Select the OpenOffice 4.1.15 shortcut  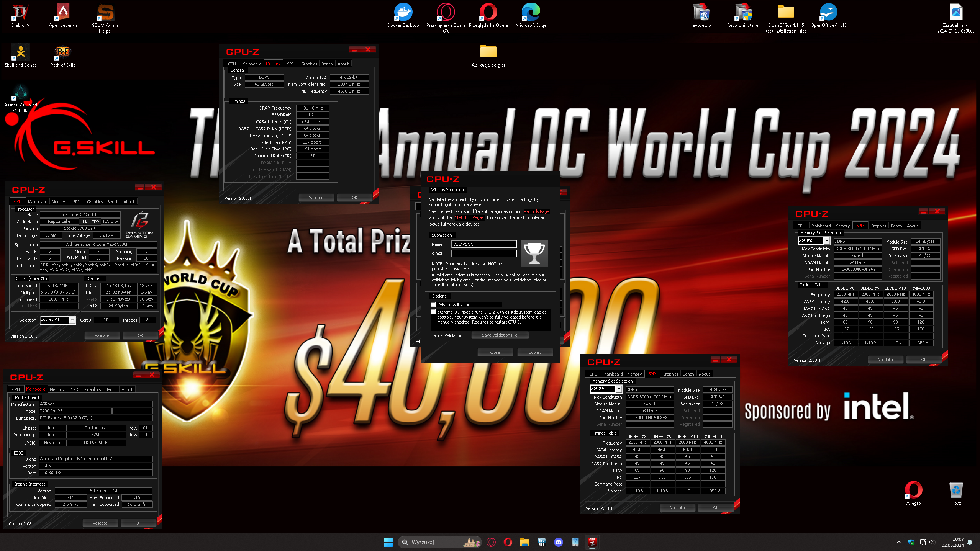828,16
